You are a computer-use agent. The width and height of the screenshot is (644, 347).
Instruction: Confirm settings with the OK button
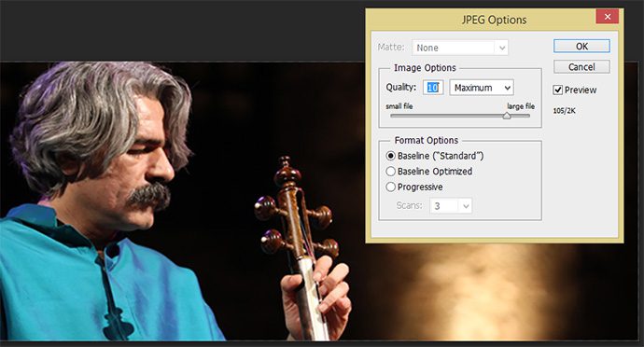[581, 46]
